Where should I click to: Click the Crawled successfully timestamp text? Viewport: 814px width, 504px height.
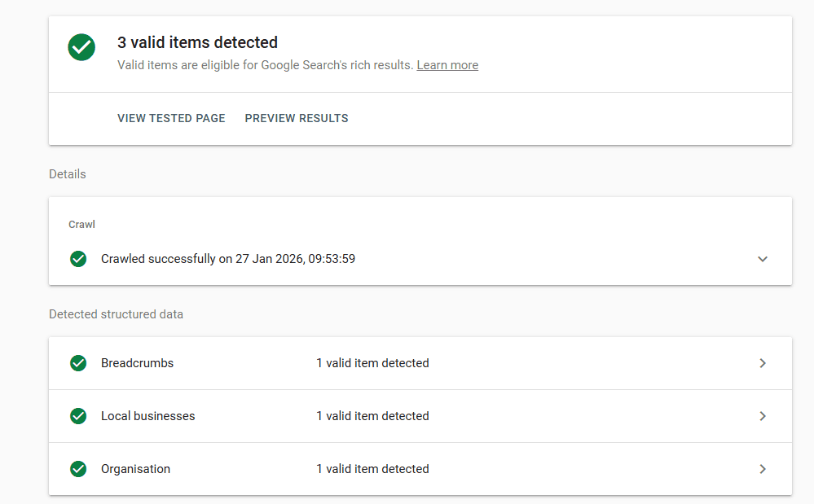point(228,259)
